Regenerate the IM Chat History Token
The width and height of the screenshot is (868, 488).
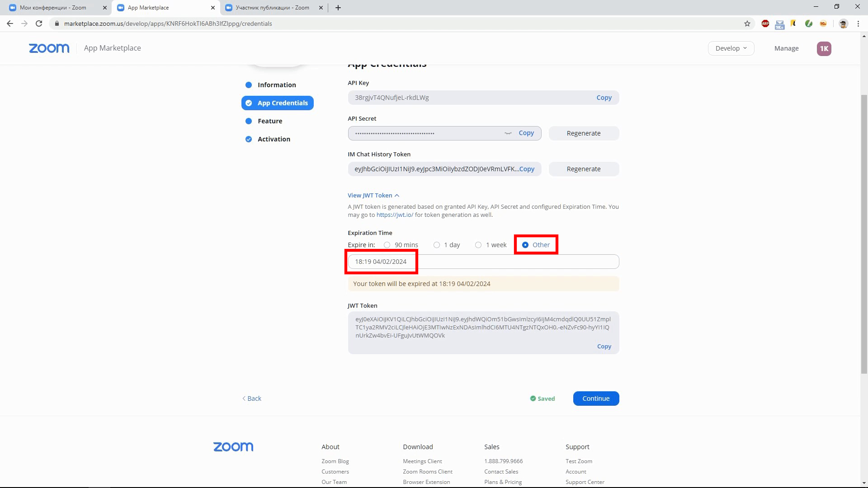(x=584, y=169)
